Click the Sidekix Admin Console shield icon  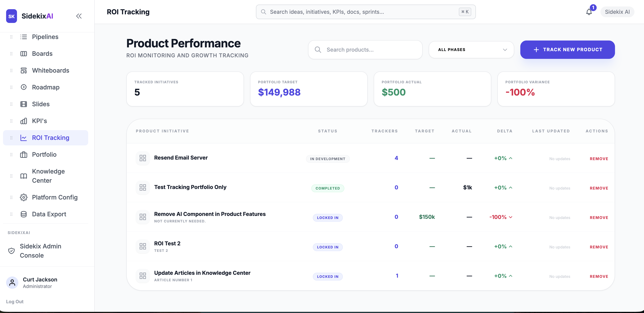click(x=11, y=251)
